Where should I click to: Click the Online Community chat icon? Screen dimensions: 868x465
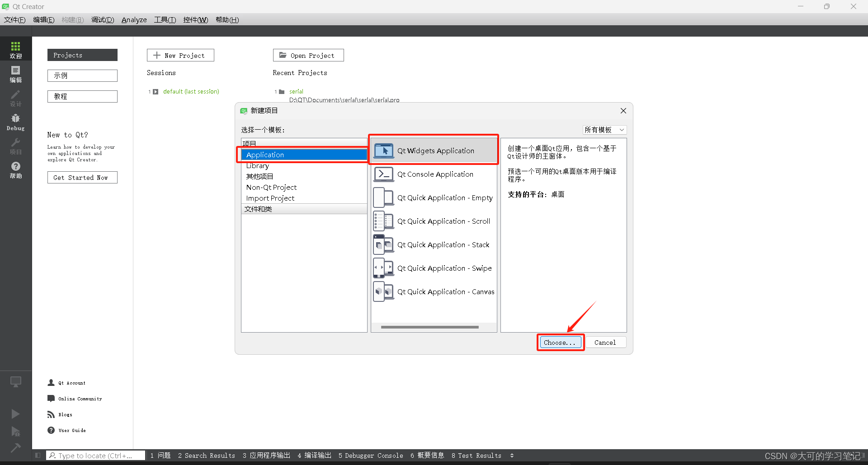pyautogui.click(x=51, y=399)
